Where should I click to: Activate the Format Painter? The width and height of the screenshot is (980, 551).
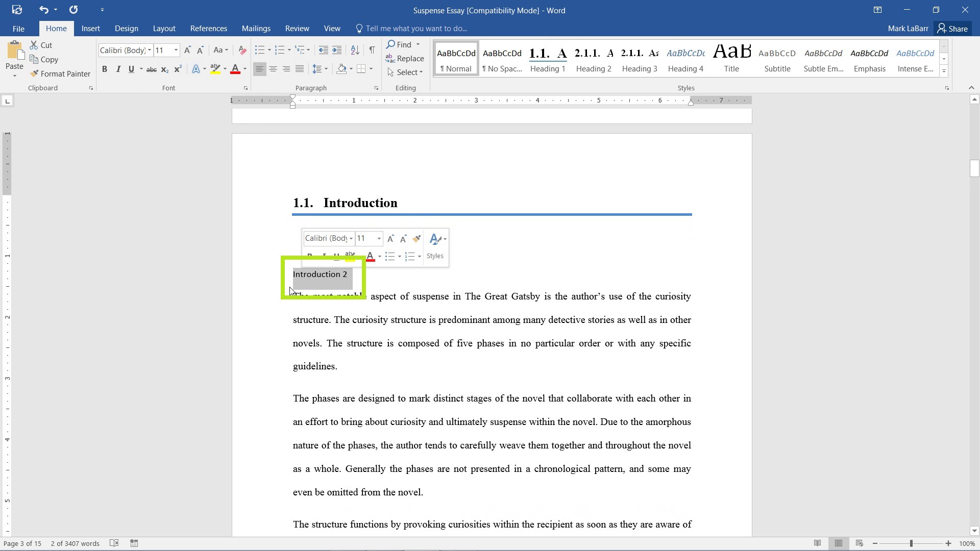(x=61, y=73)
